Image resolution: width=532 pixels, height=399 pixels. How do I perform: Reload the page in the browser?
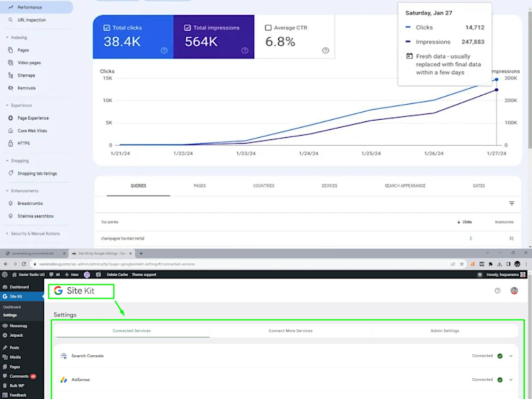(24, 264)
